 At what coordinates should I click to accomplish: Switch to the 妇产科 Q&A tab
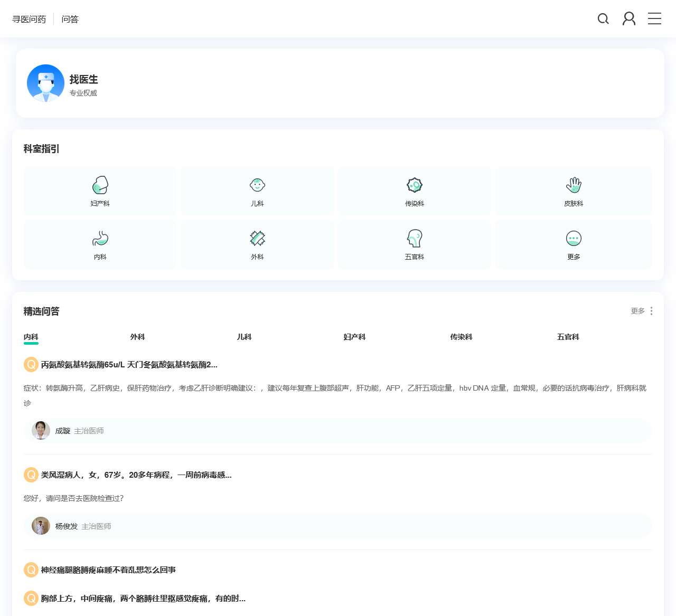(354, 337)
